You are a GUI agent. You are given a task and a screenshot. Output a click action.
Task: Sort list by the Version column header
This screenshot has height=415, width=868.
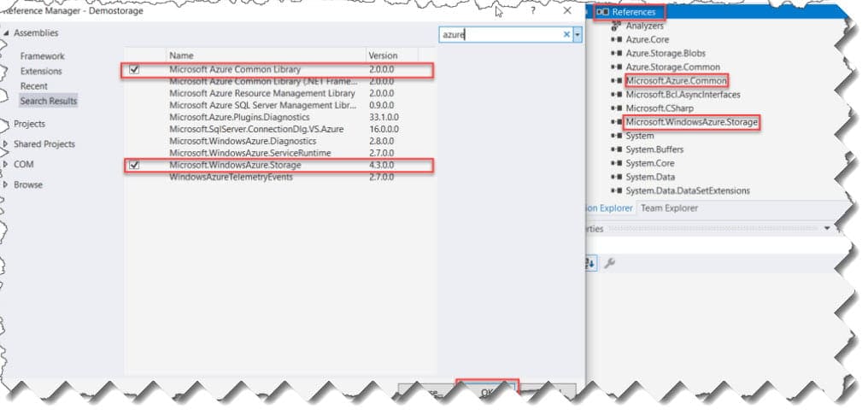click(392, 56)
